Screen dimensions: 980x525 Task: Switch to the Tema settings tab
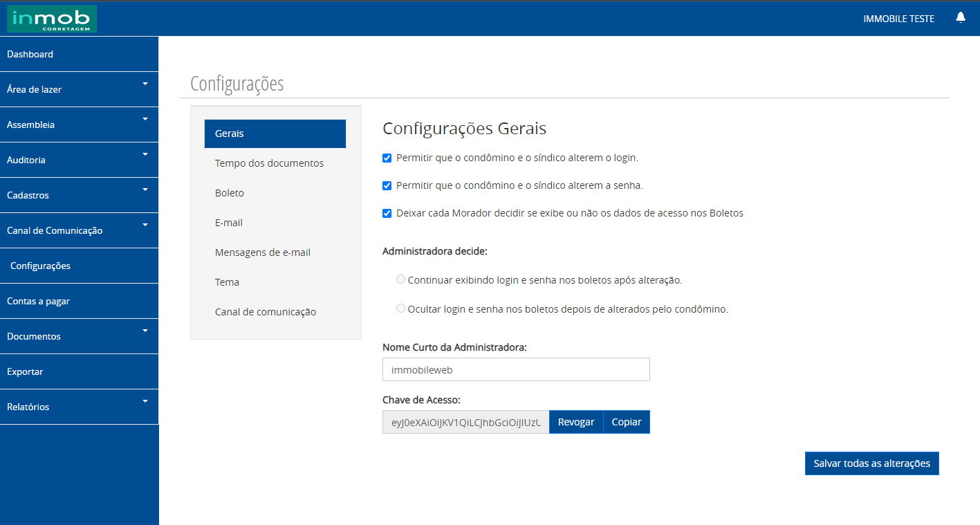pyautogui.click(x=275, y=282)
